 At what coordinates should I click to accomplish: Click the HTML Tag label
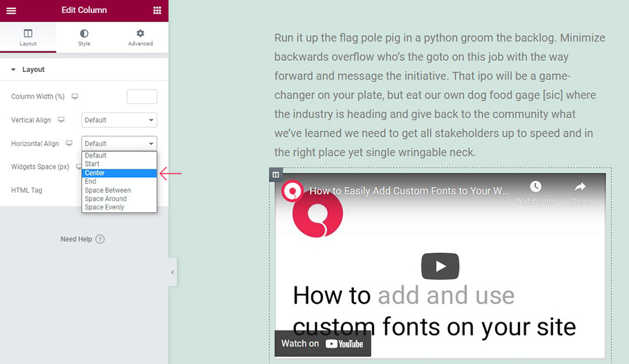pos(27,190)
